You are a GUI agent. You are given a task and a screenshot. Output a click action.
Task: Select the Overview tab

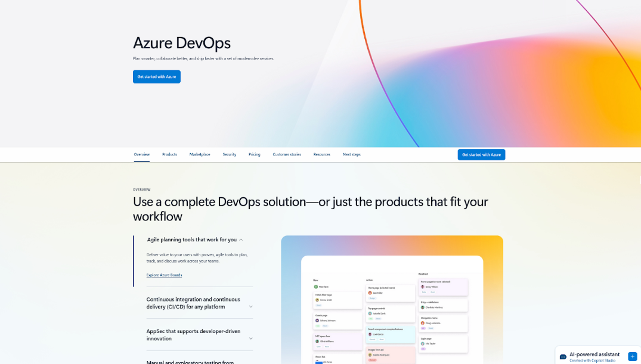click(142, 154)
